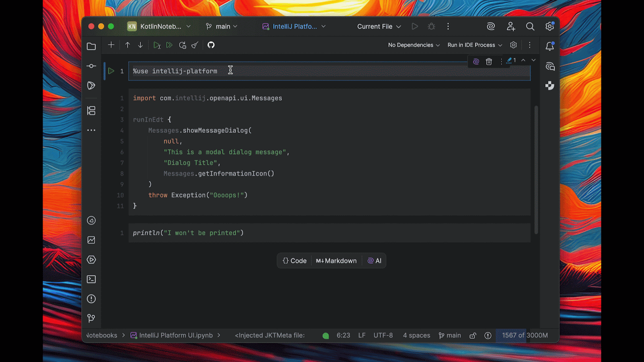Add a new Code cell

point(295,261)
